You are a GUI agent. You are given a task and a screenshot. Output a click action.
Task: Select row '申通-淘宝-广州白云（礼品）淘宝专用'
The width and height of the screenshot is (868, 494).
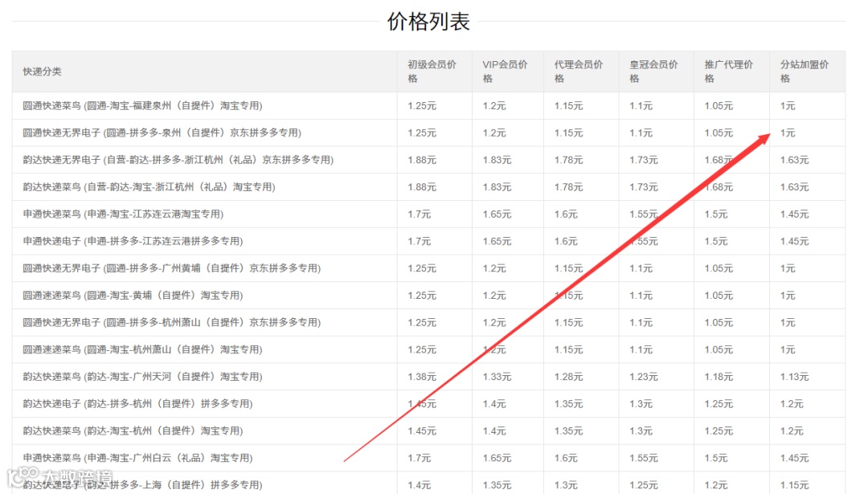coord(428,458)
